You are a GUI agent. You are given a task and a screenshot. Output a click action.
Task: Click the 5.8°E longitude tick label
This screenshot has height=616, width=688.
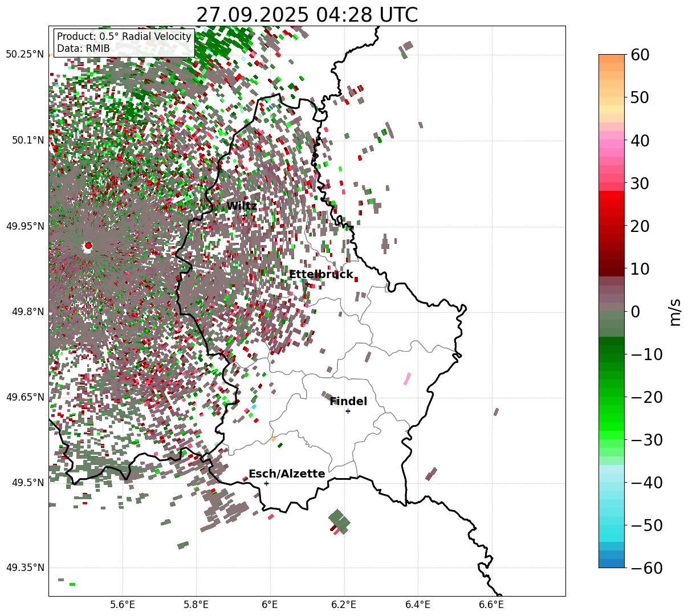click(x=196, y=605)
